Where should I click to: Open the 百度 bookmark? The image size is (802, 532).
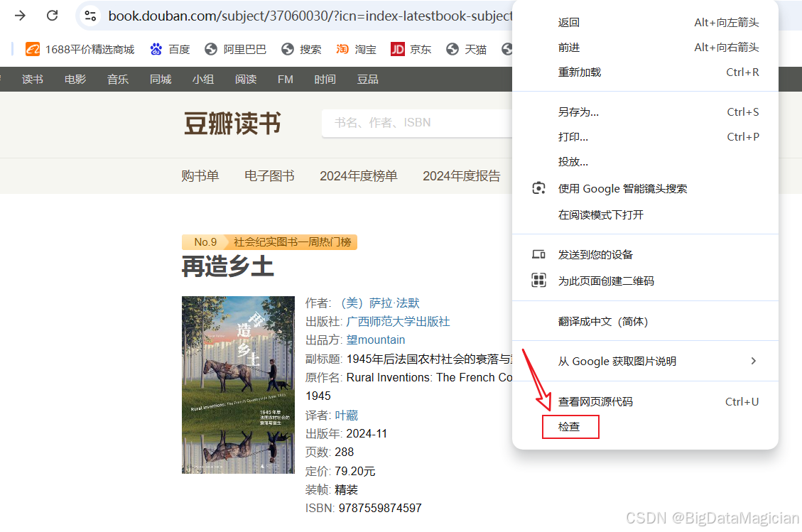(170, 49)
